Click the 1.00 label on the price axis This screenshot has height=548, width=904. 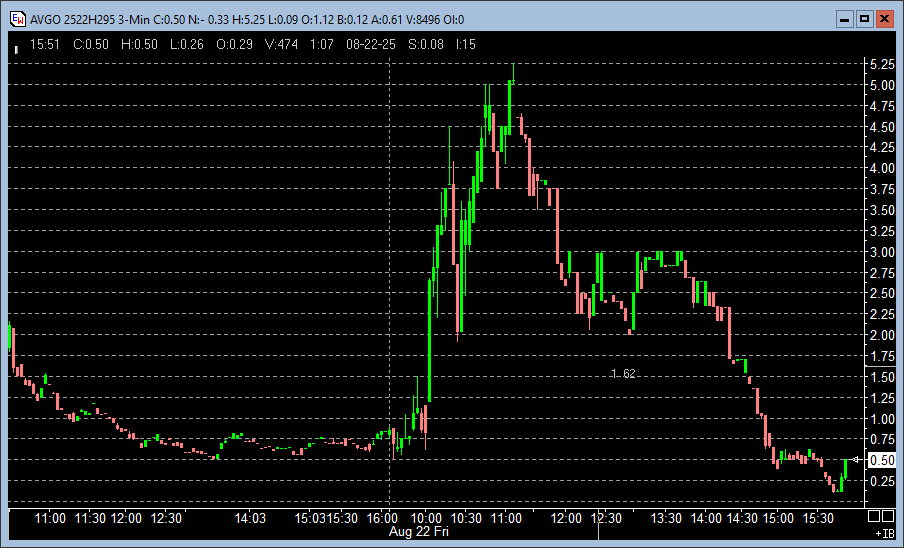883,419
